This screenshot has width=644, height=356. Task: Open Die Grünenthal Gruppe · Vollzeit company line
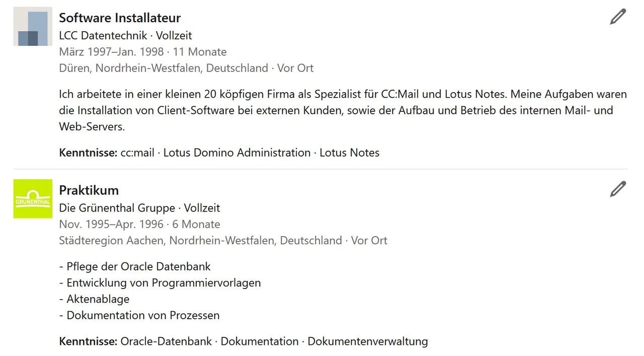(139, 208)
